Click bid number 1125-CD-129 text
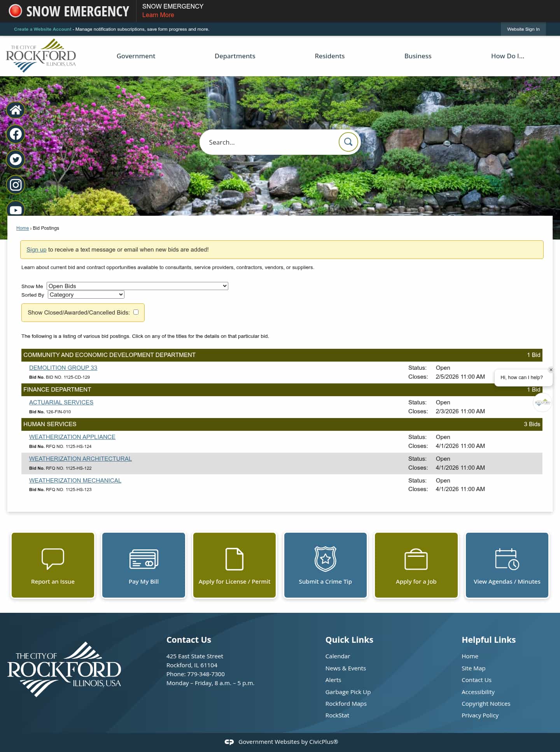 coord(68,377)
